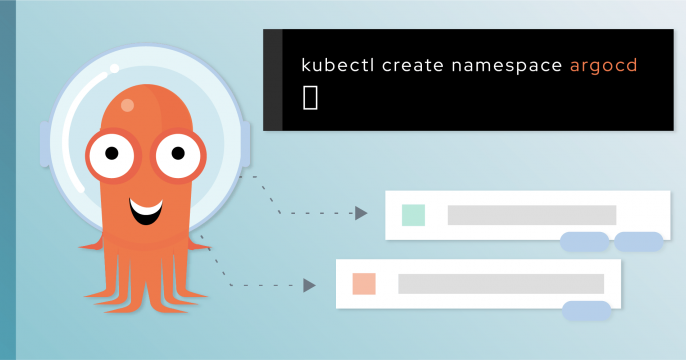The image size is (686, 360).
Task: Select the mint green square in upper card
Action: 413,215
